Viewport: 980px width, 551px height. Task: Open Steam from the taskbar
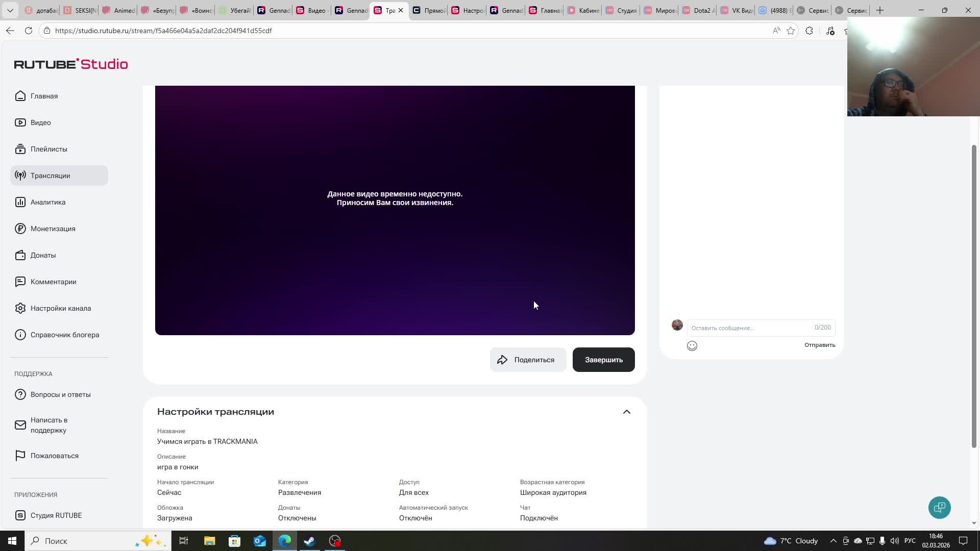click(310, 541)
